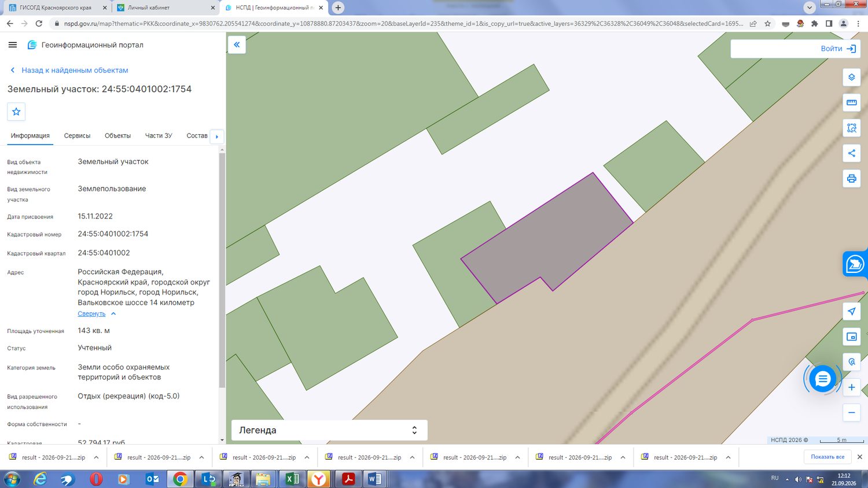The width and height of the screenshot is (868, 488).
Task: Open options for the first result zip download
Action: click(96, 457)
